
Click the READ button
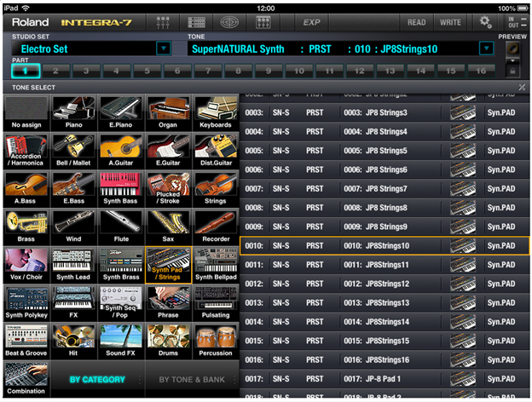[x=417, y=22]
